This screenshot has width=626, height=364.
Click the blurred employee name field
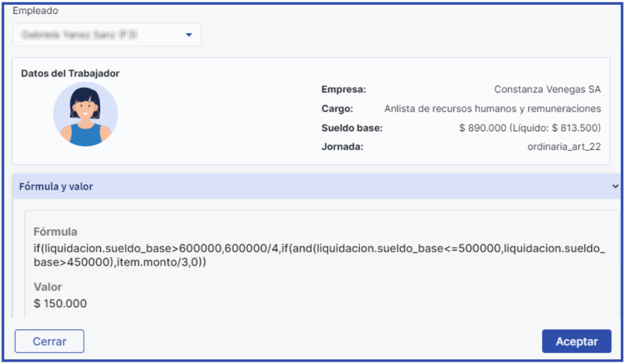(x=81, y=35)
